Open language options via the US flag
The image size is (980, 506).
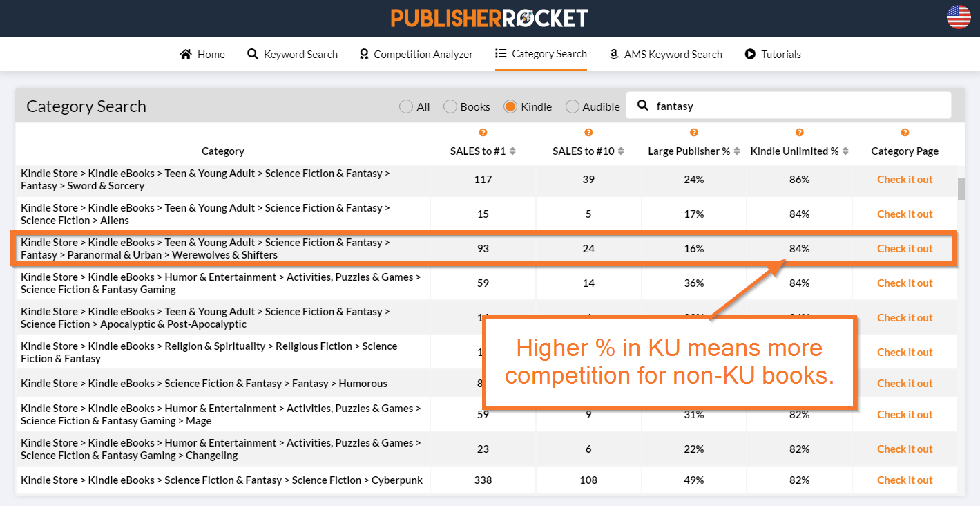[958, 19]
